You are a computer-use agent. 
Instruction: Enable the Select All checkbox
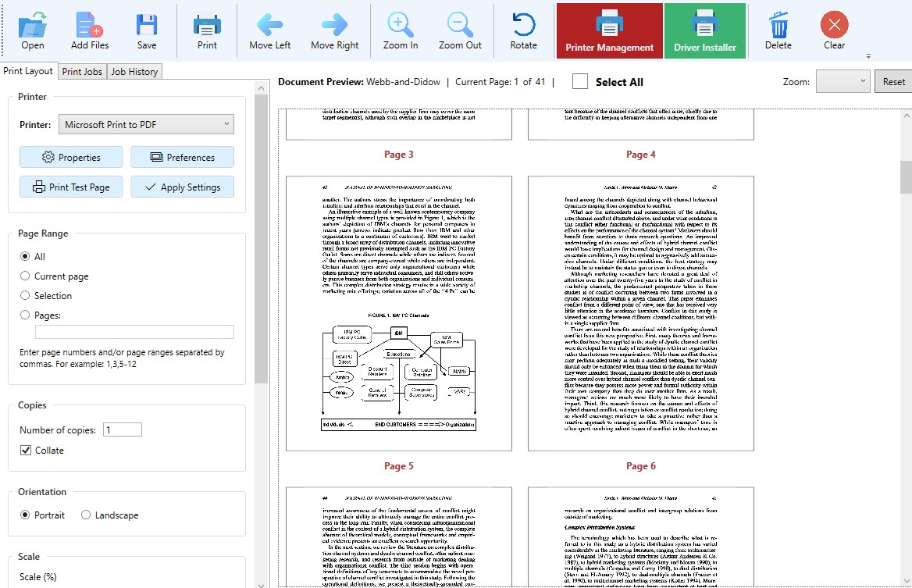pos(579,82)
